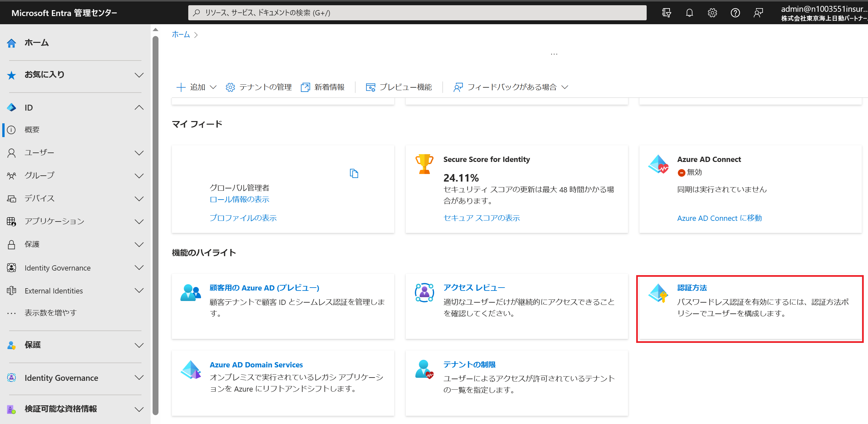Click the アクセス レビュー card icon
This screenshot has width=868, height=424.
tap(424, 292)
